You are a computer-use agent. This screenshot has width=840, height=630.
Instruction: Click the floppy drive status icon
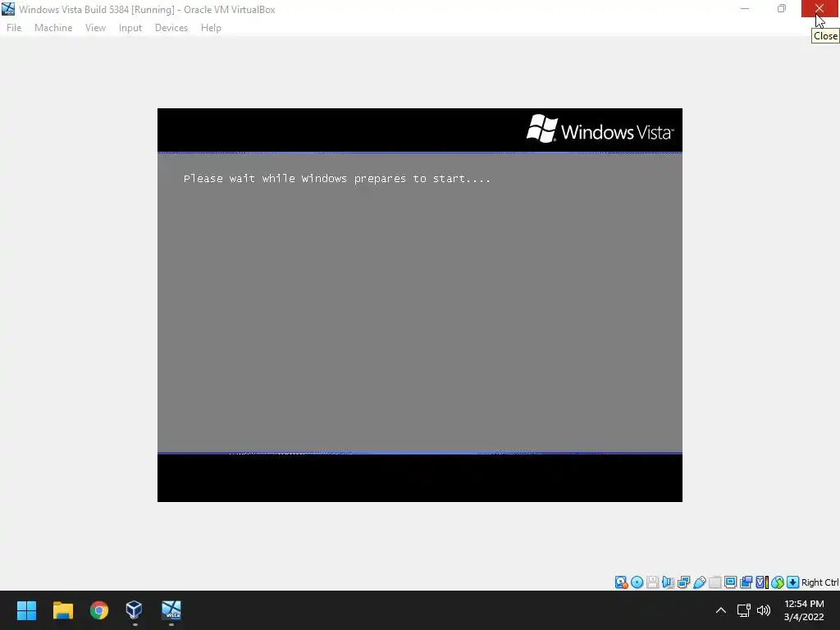pyautogui.click(x=652, y=582)
